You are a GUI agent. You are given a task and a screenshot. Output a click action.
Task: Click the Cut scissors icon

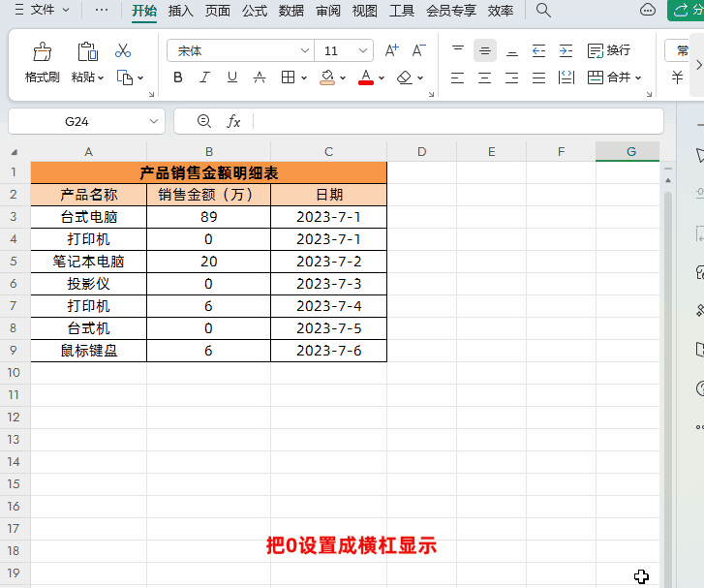[x=123, y=50]
